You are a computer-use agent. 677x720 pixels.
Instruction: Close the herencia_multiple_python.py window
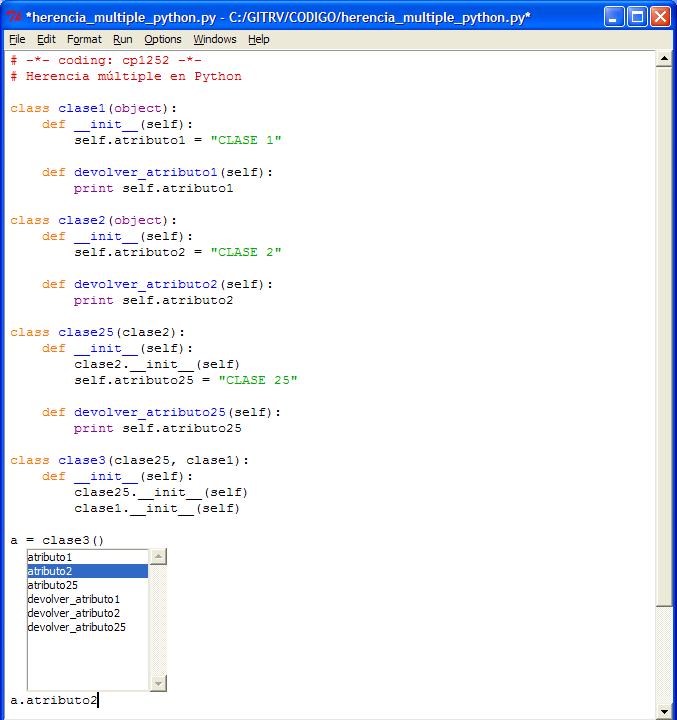(x=660, y=17)
